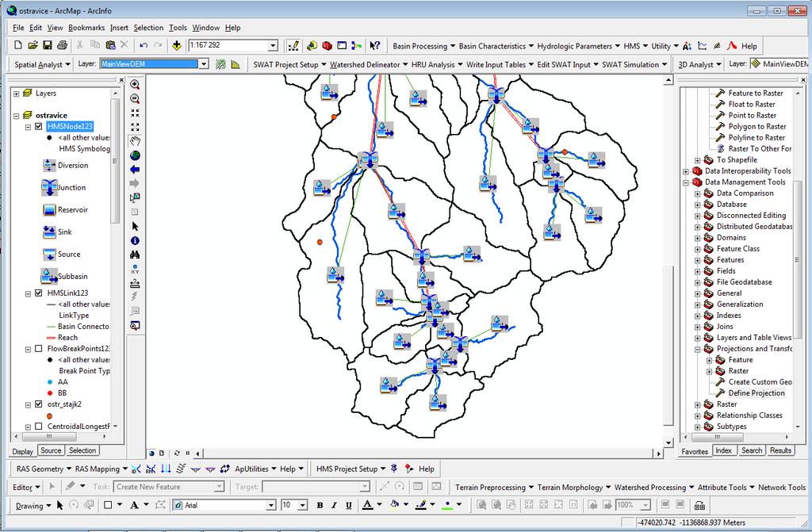Open the Bookmarks menu
This screenshot has width=812, height=532.
click(86, 28)
